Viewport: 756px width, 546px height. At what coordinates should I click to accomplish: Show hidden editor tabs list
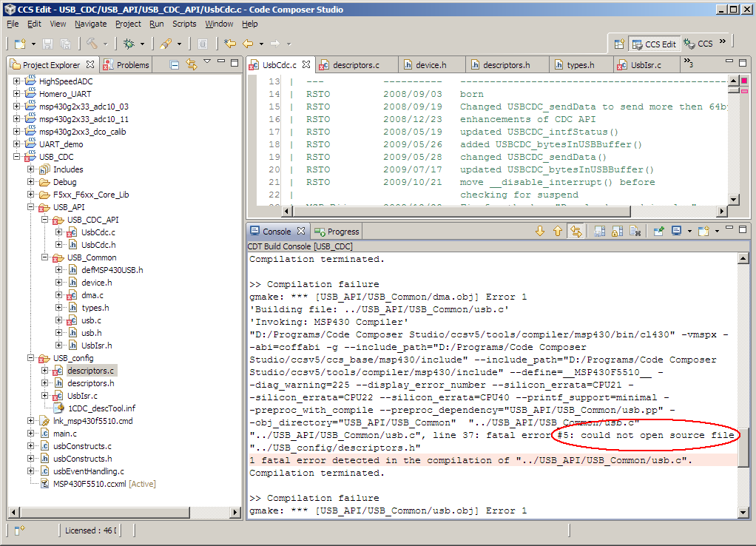(x=689, y=63)
